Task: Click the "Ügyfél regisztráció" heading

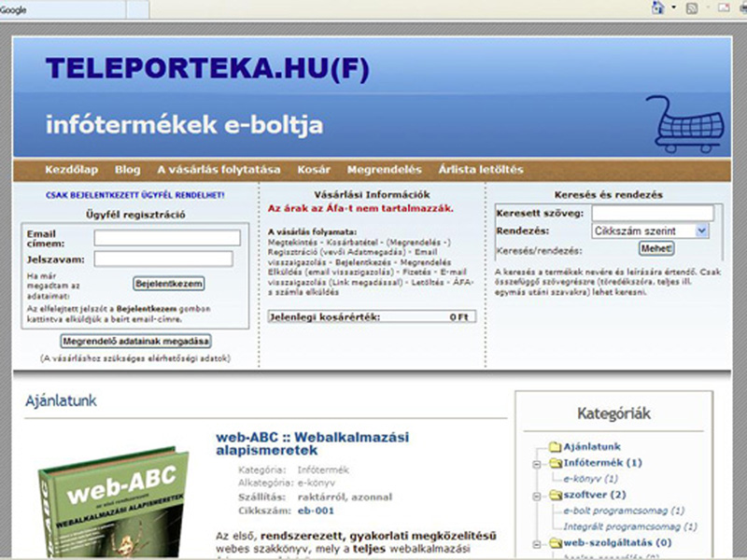Action: coord(135,215)
